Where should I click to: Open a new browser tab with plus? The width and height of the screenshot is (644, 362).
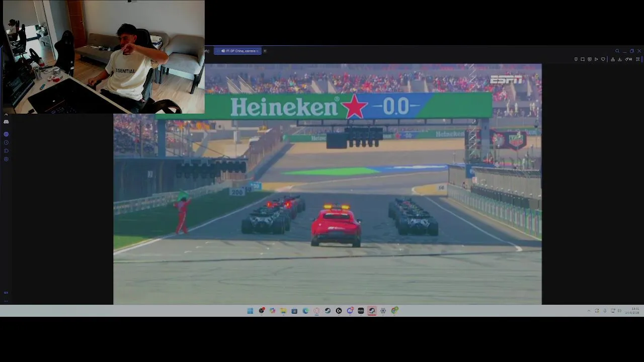[x=265, y=51]
